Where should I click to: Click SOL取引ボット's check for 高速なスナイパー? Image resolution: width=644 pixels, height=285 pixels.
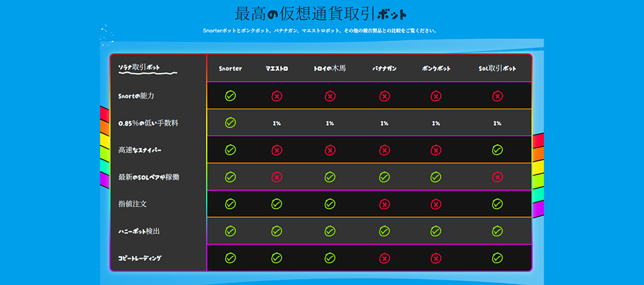(x=497, y=150)
